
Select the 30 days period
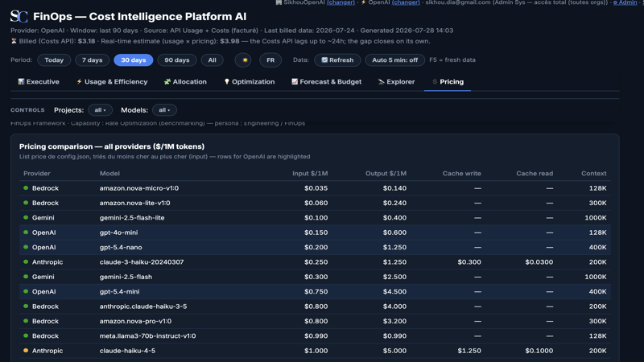(134, 60)
